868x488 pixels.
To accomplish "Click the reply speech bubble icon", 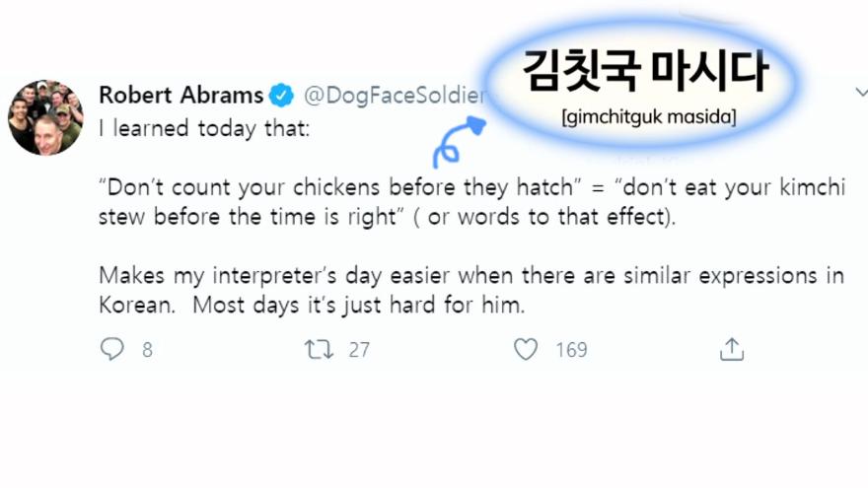I will pyautogui.click(x=113, y=349).
